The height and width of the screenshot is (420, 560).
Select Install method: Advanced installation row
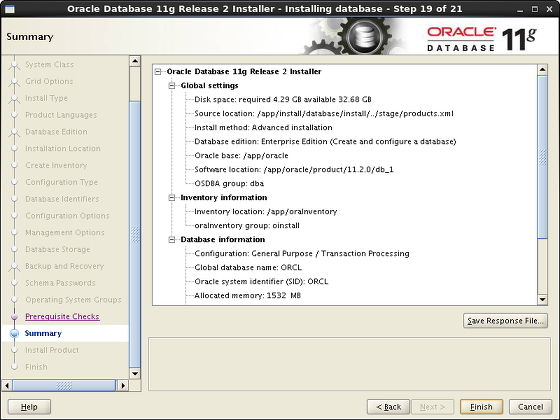pos(263,128)
